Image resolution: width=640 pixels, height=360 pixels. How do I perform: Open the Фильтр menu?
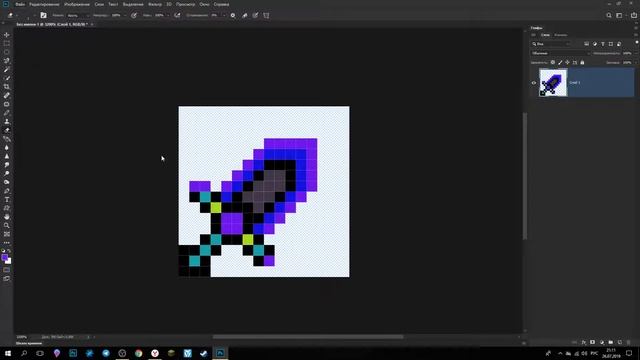click(x=155, y=4)
